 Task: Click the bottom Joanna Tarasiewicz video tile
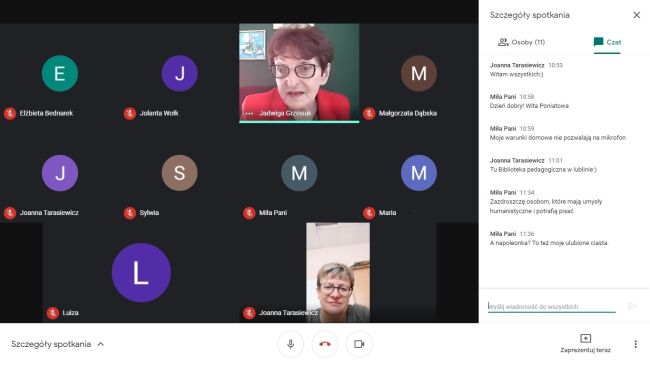pyautogui.click(x=338, y=273)
